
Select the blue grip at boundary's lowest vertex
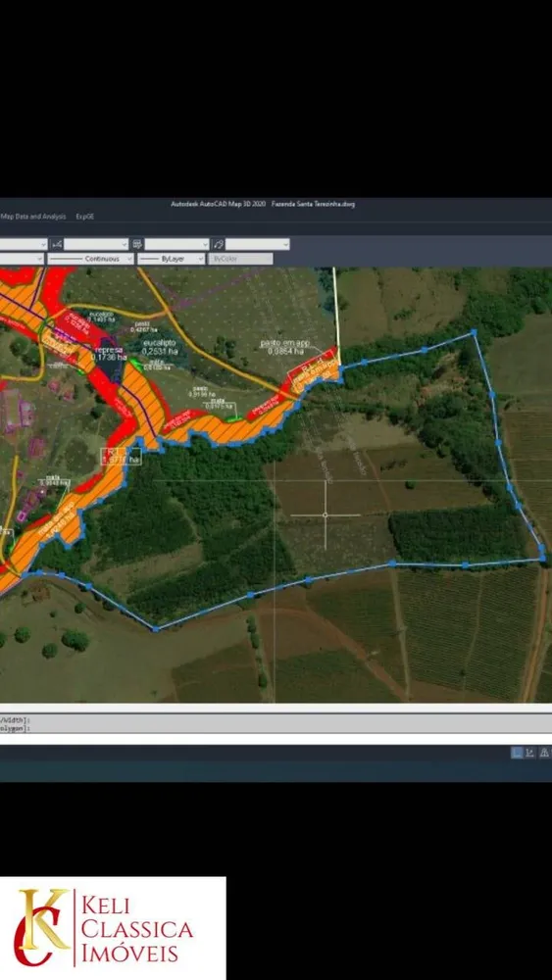155,629
